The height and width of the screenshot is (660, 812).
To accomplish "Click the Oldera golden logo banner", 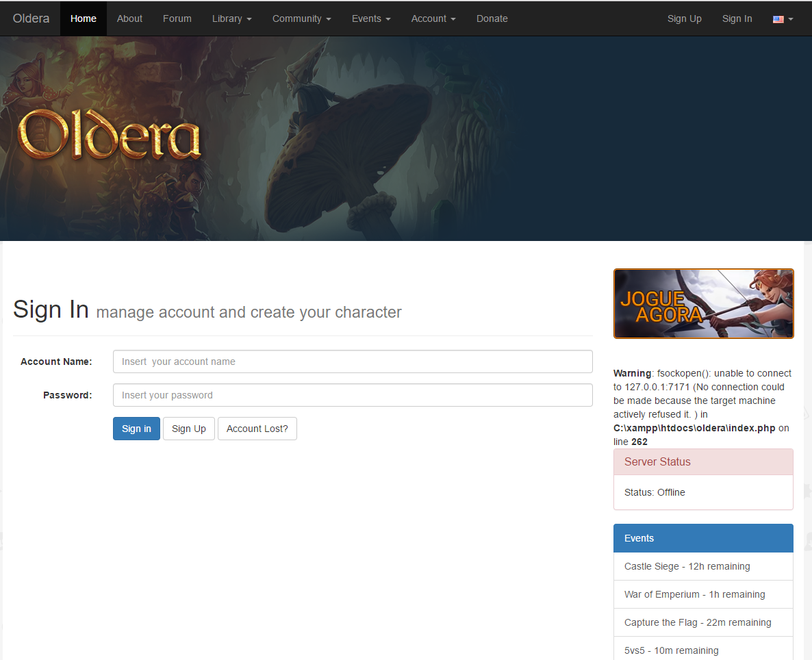I will click(x=110, y=135).
